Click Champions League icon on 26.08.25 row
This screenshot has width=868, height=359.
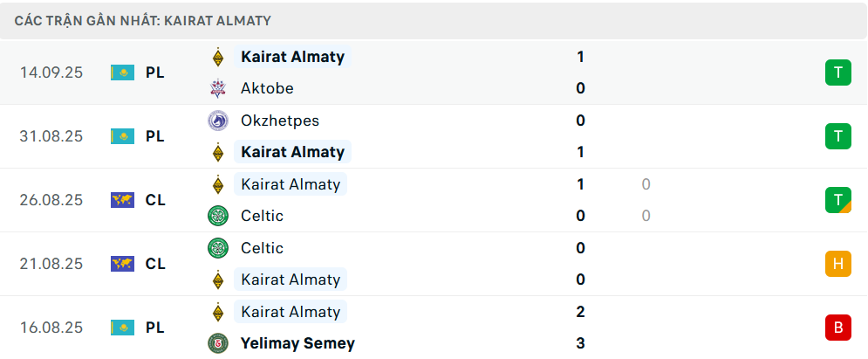tap(122, 200)
